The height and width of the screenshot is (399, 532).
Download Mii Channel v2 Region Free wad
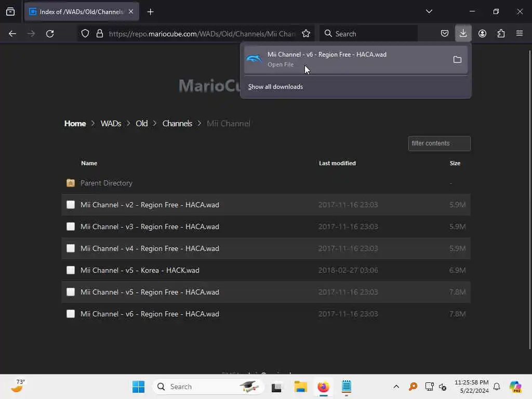click(x=150, y=205)
